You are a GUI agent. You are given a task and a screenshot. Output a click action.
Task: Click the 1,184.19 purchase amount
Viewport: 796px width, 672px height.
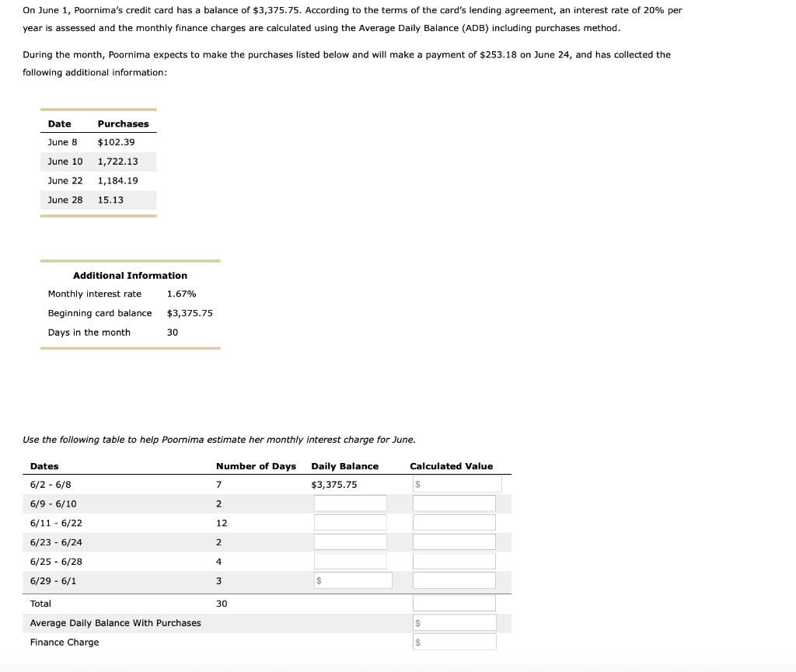[118, 180]
